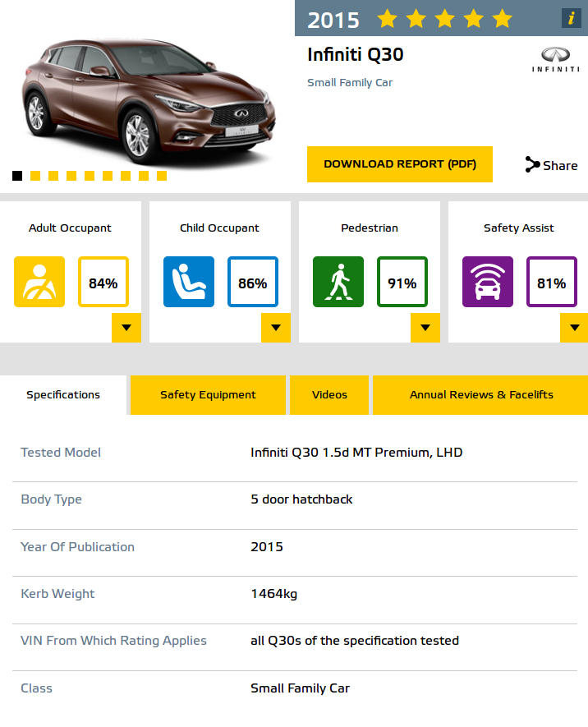
Task: Click the yellow Adult Occupant seatbelt icon
Action: coord(39,282)
